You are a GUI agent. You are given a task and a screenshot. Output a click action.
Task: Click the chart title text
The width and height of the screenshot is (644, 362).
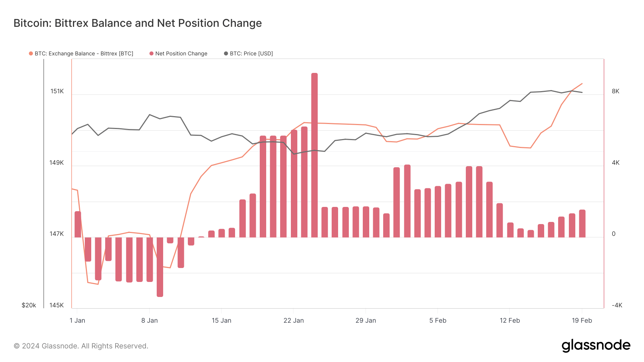click(x=138, y=23)
